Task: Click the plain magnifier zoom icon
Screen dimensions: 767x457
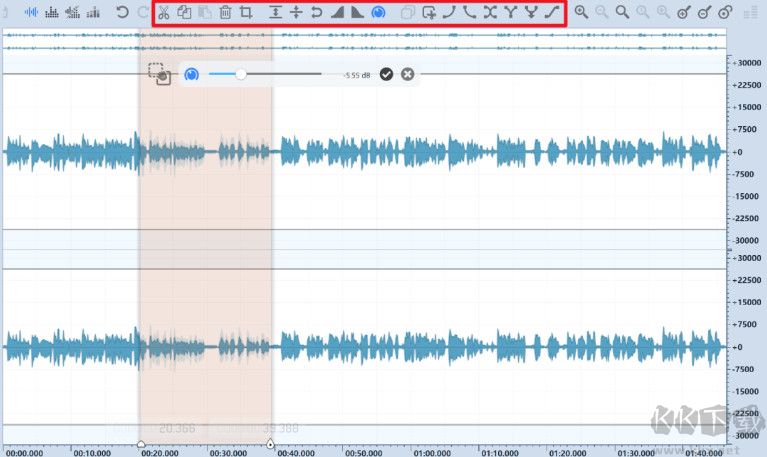Action: 622,12
